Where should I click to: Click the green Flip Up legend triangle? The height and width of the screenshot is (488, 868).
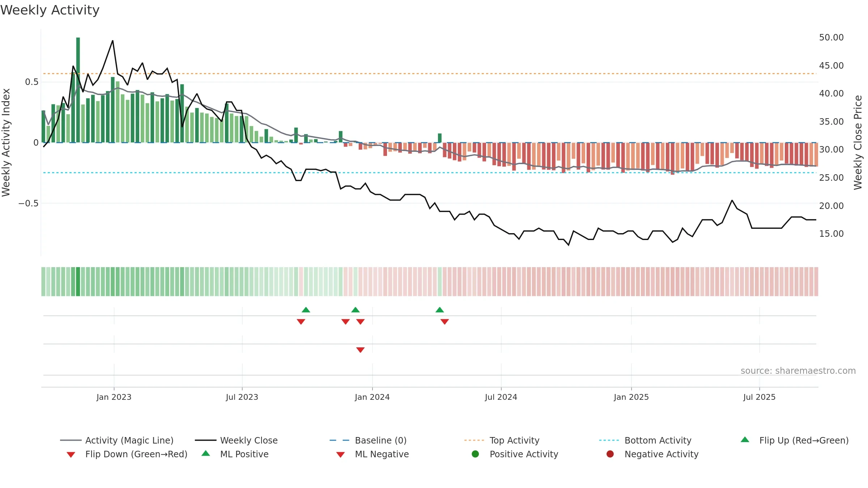tap(745, 440)
